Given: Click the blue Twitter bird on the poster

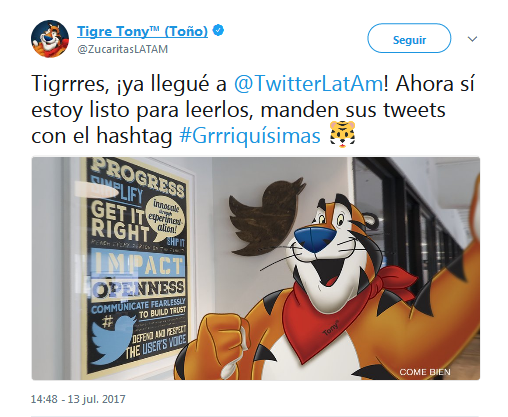Looking at the screenshot, I should [113, 339].
